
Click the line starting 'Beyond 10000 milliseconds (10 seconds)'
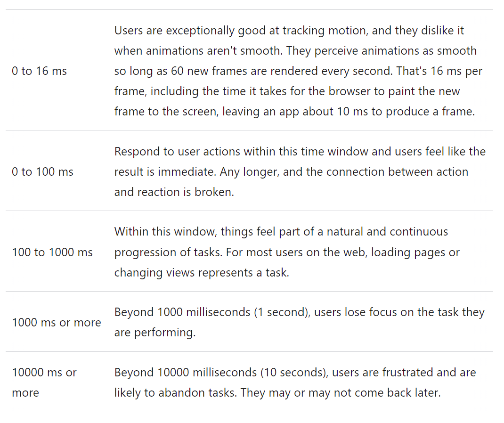[295, 373]
